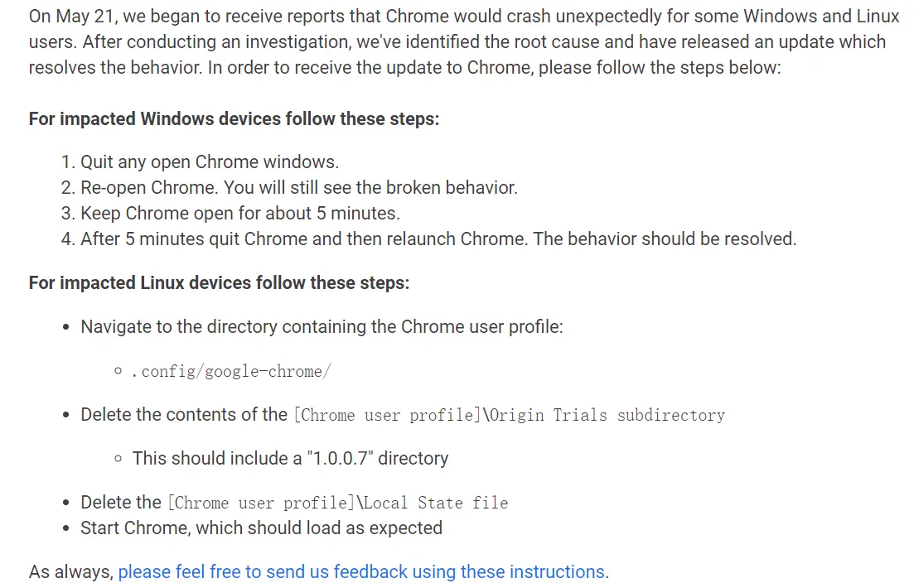Click the Local State file code text
Image resolution: width=914 pixels, height=588 pixels.
[x=338, y=503]
